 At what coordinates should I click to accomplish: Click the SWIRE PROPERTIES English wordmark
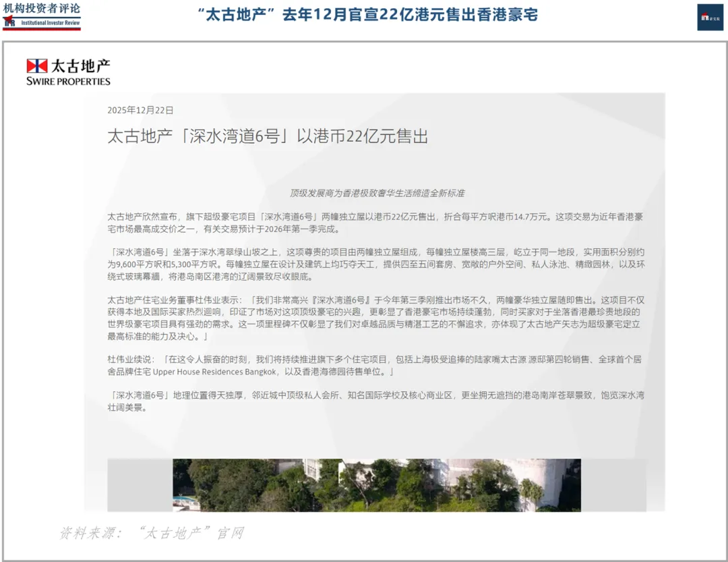pos(68,82)
